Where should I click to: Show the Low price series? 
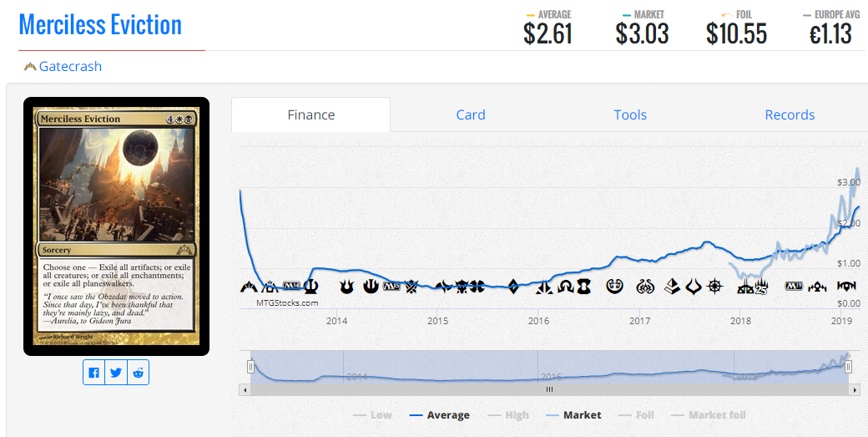coord(372,414)
